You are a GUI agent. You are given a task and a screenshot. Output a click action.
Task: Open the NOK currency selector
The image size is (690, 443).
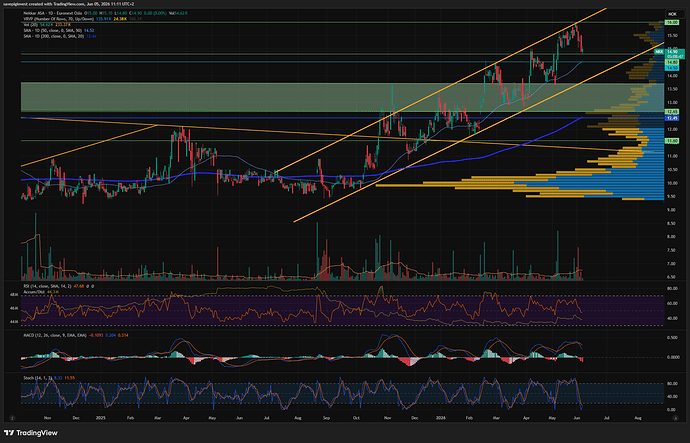(x=672, y=14)
